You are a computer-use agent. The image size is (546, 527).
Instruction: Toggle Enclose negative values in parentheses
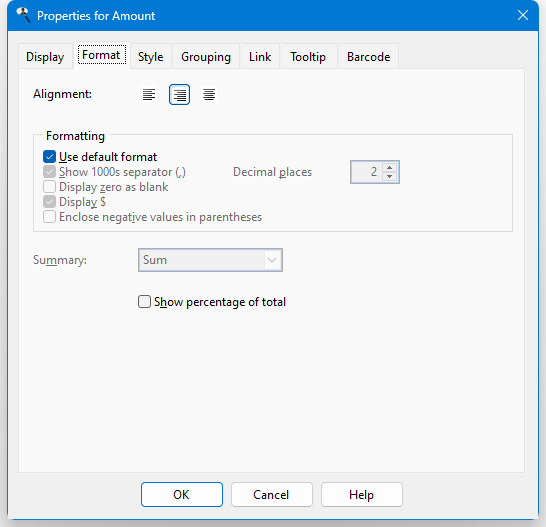49,217
